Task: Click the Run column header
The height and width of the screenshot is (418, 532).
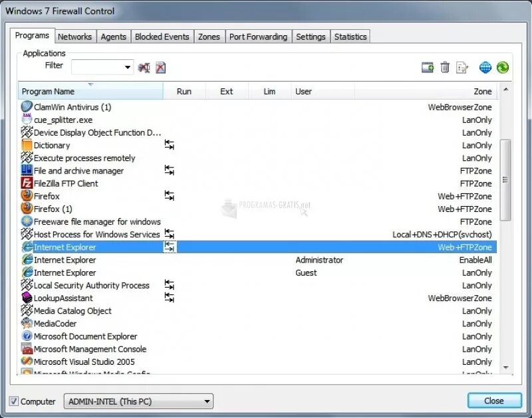Action: point(184,91)
